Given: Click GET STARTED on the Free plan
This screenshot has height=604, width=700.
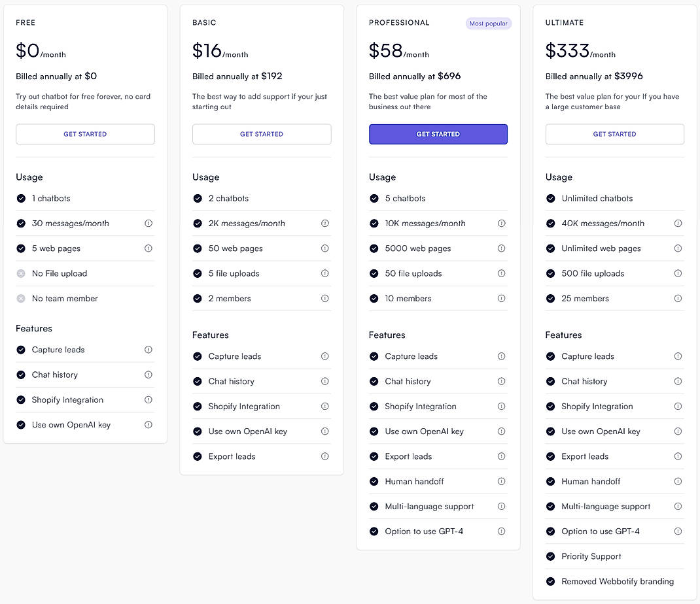Looking at the screenshot, I should point(84,134).
